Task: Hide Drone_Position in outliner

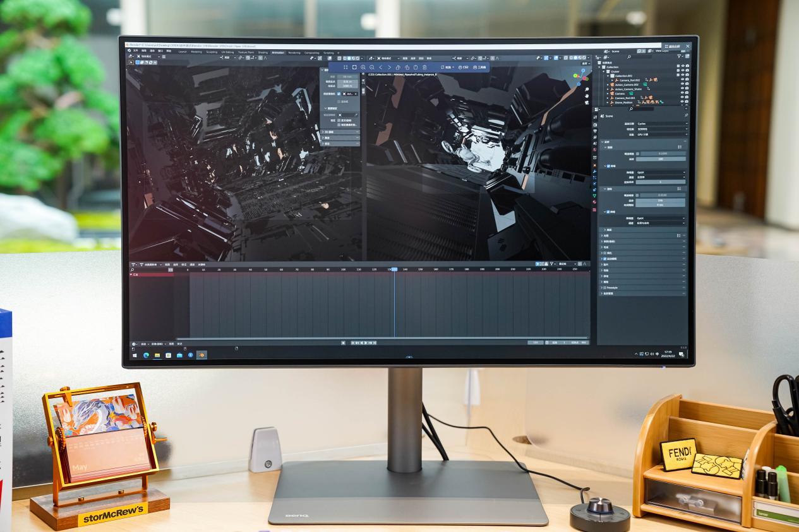Action: pyautogui.click(x=682, y=102)
